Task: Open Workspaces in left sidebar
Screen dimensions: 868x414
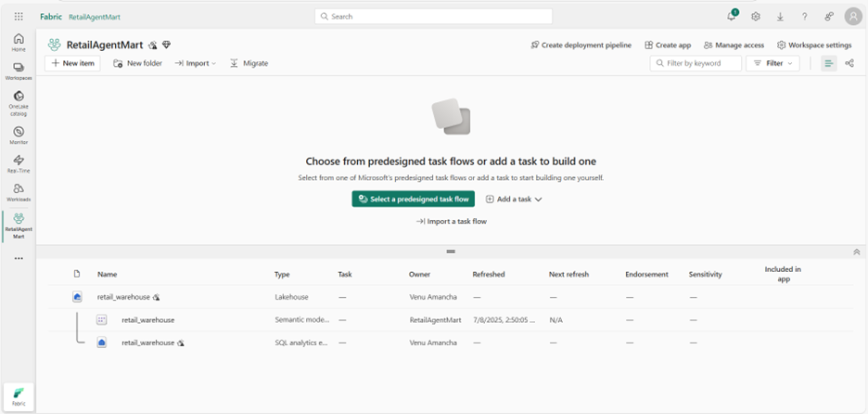Action: click(19, 71)
